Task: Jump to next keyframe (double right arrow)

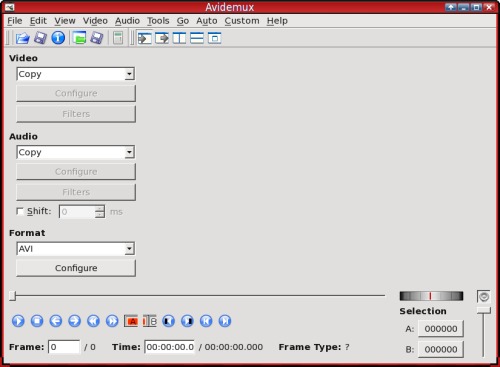Action: (x=112, y=321)
